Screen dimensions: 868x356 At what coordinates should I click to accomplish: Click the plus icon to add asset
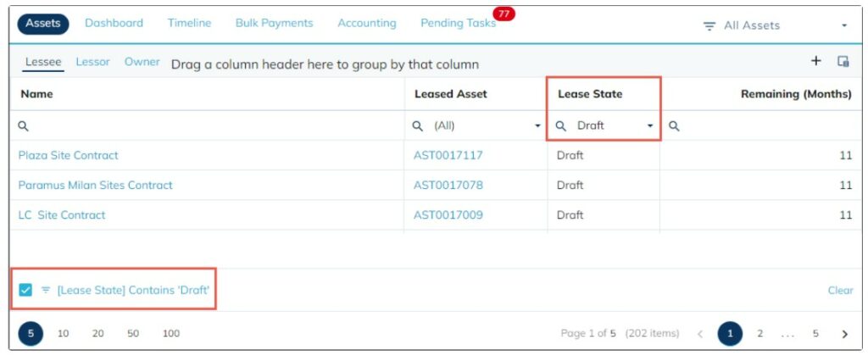[x=816, y=61]
